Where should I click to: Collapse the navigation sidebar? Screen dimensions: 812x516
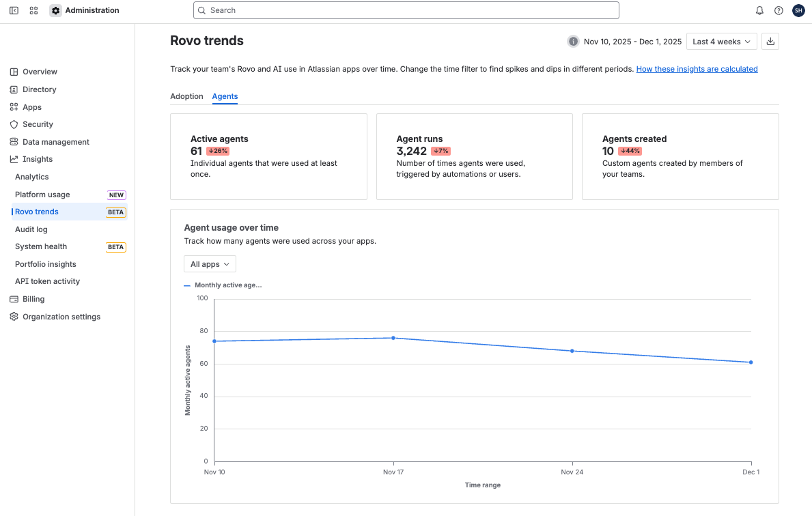tap(14, 10)
